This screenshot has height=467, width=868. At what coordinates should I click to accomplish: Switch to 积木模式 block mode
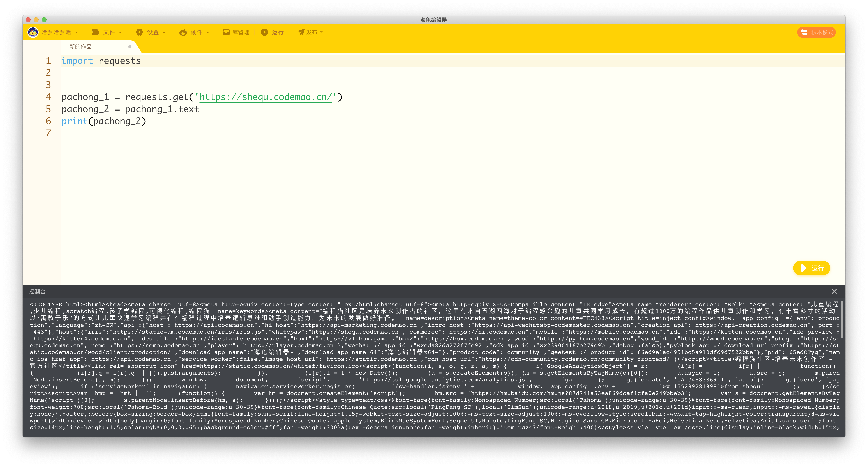816,32
